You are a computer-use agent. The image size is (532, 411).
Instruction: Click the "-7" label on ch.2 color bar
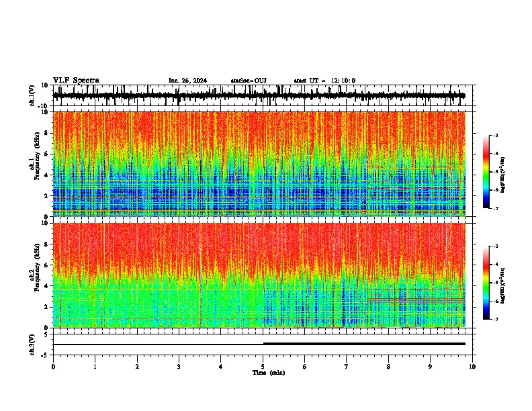pyautogui.click(x=495, y=320)
